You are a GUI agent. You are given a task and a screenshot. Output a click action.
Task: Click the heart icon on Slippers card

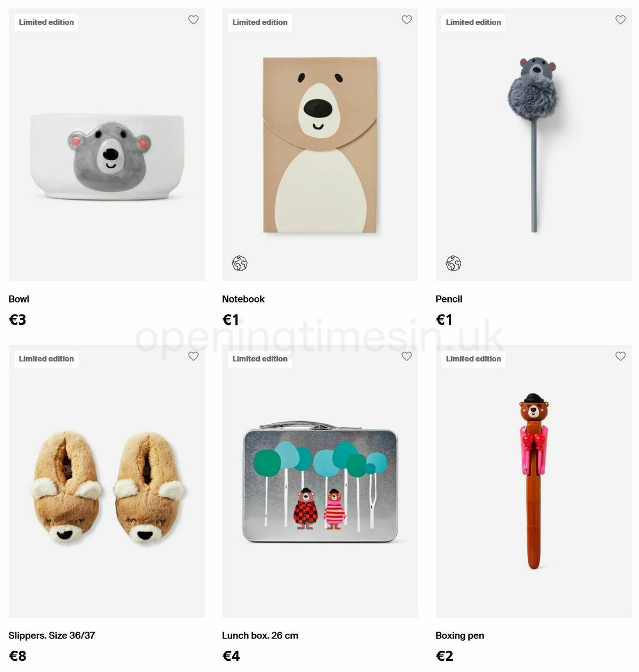pos(193,356)
